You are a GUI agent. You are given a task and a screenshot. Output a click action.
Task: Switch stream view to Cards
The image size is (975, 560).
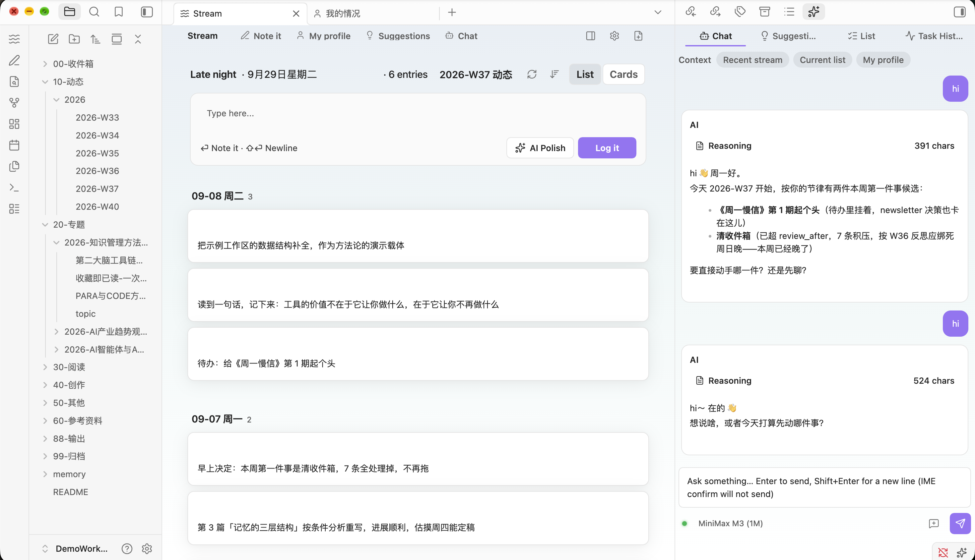click(x=623, y=74)
